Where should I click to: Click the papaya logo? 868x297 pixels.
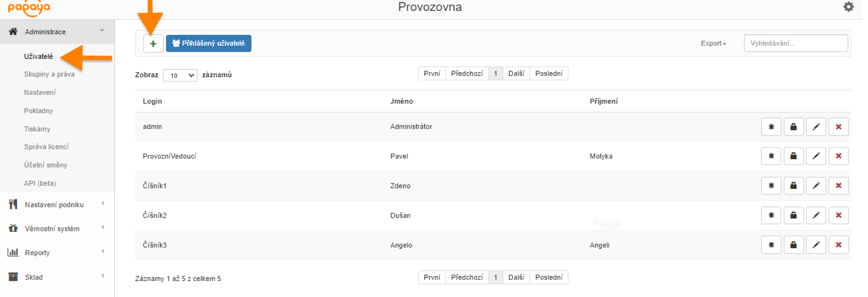(29, 7)
